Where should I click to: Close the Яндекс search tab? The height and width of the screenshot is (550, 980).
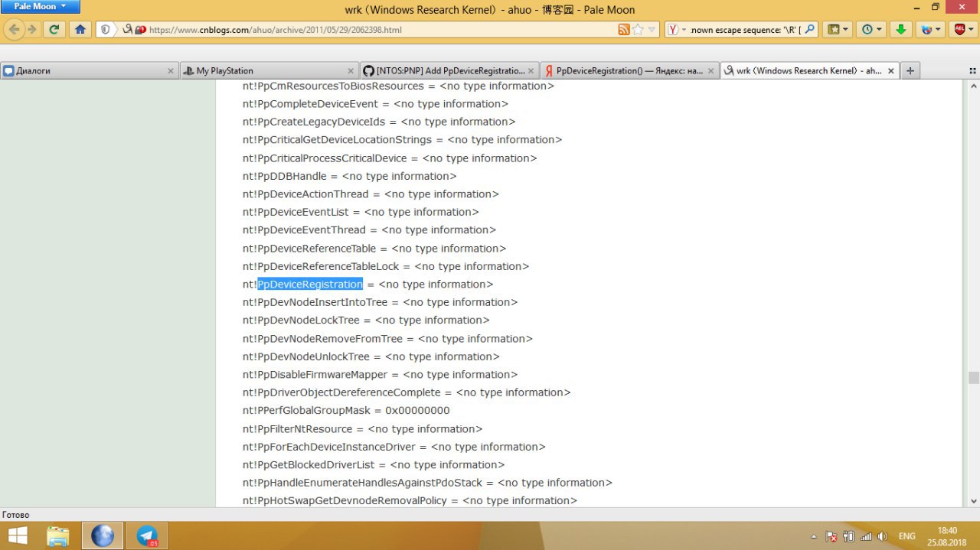711,70
